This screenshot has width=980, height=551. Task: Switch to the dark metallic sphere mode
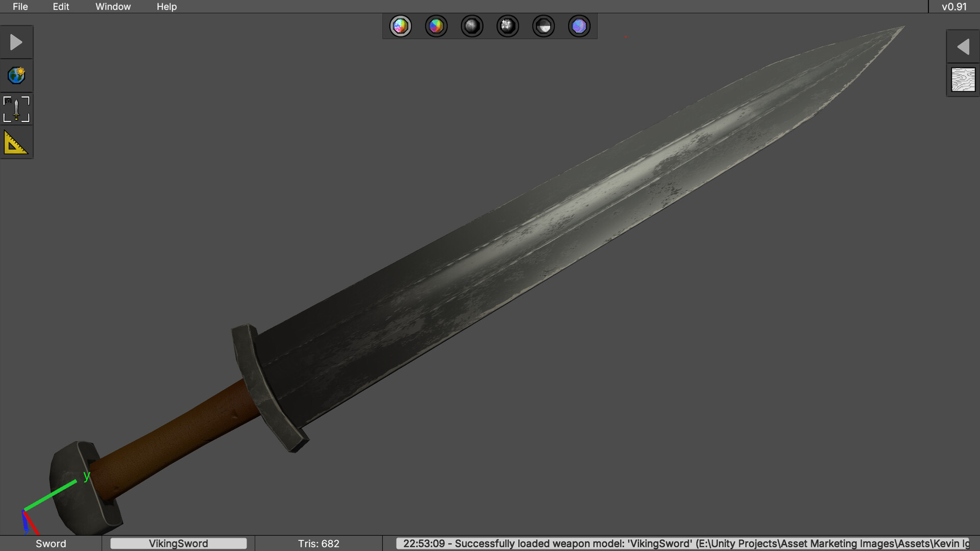click(x=472, y=26)
